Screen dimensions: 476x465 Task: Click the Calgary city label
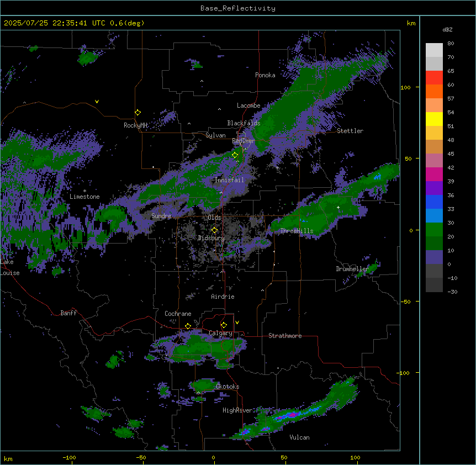pos(220,333)
